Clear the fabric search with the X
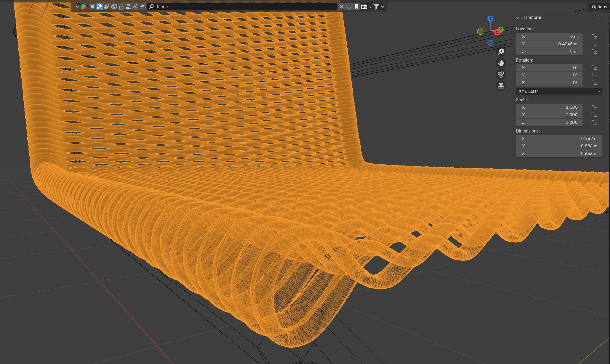The image size is (610, 364). click(x=341, y=7)
